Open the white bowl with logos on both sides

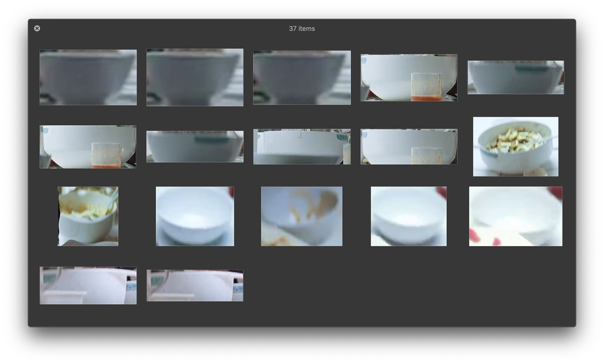point(302,147)
